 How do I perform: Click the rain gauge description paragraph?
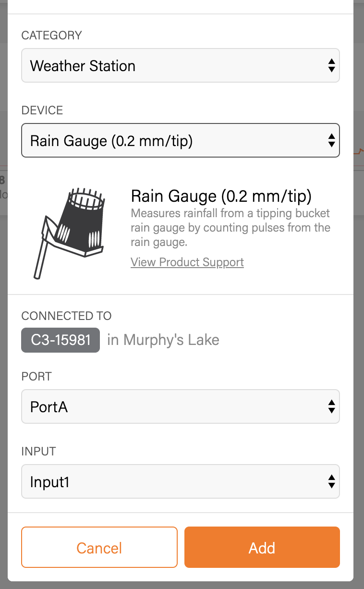pyautogui.click(x=231, y=228)
